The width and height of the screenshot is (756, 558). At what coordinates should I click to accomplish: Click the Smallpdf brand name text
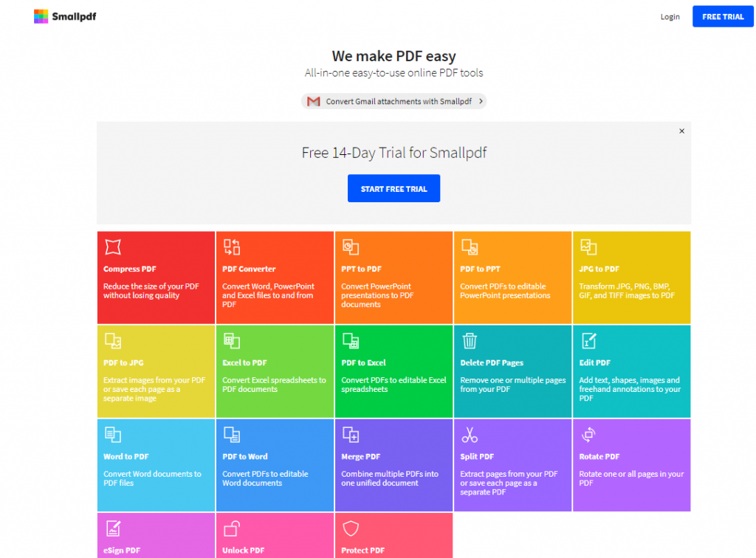(x=74, y=16)
